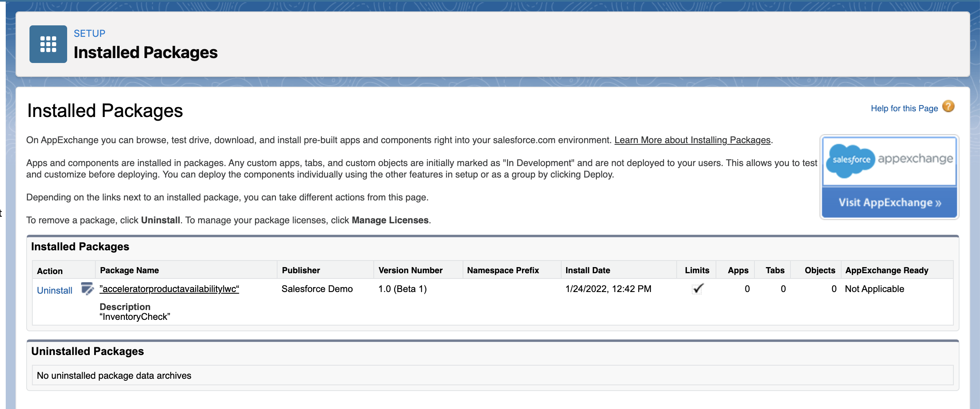Open the help question mark icon
The height and width of the screenshot is (409, 980).
948,107
